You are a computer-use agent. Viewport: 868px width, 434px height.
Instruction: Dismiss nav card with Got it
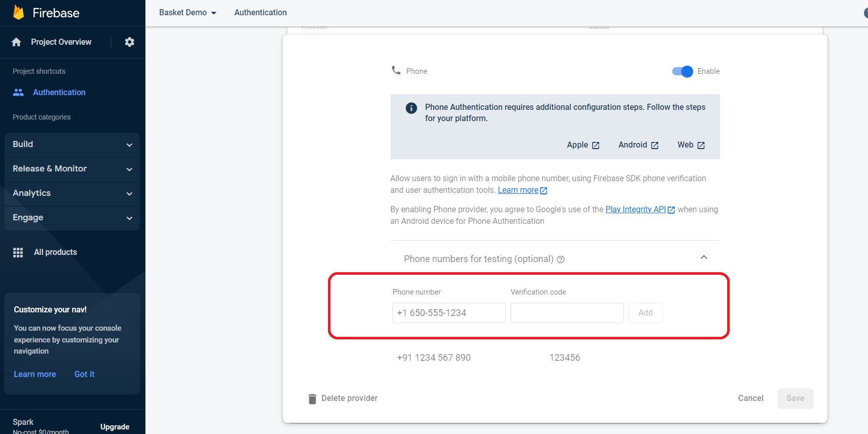pos(84,374)
